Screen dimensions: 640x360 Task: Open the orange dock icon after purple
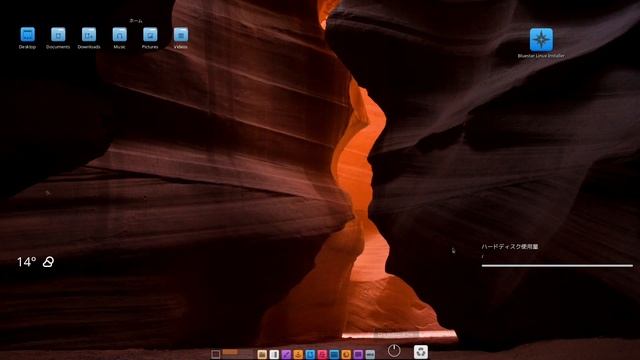coord(298,354)
